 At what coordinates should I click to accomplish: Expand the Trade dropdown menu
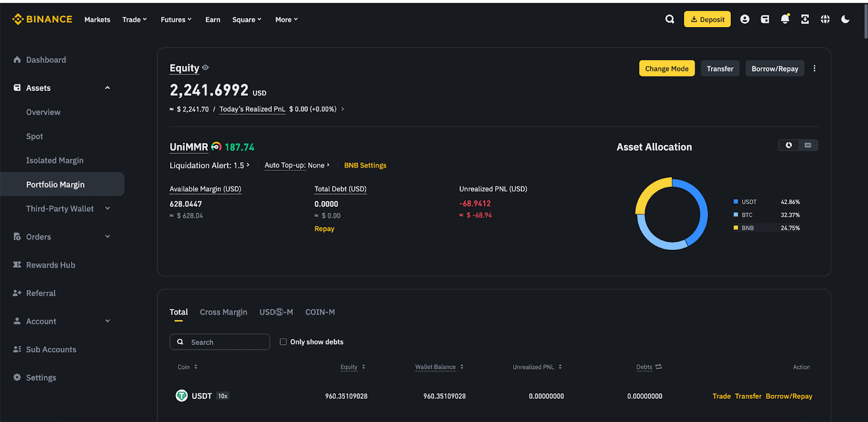(x=134, y=20)
